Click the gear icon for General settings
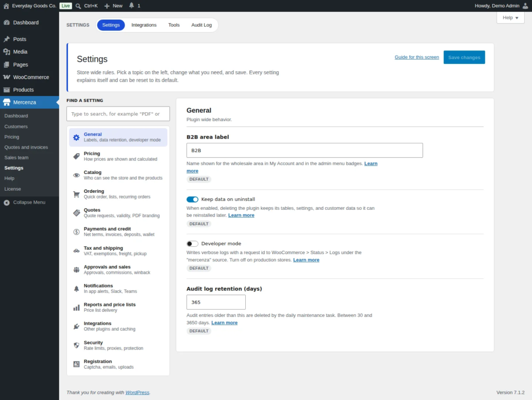 pyautogui.click(x=76, y=138)
